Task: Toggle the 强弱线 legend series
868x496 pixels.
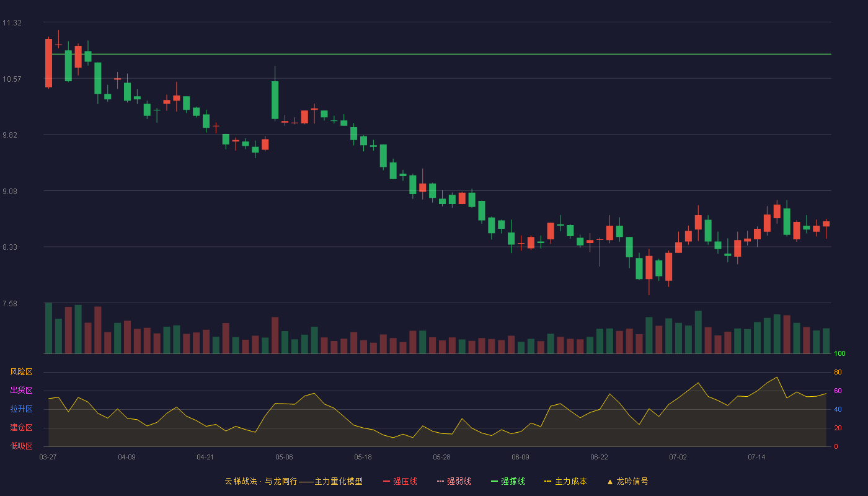Action: [x=454, y=481]
